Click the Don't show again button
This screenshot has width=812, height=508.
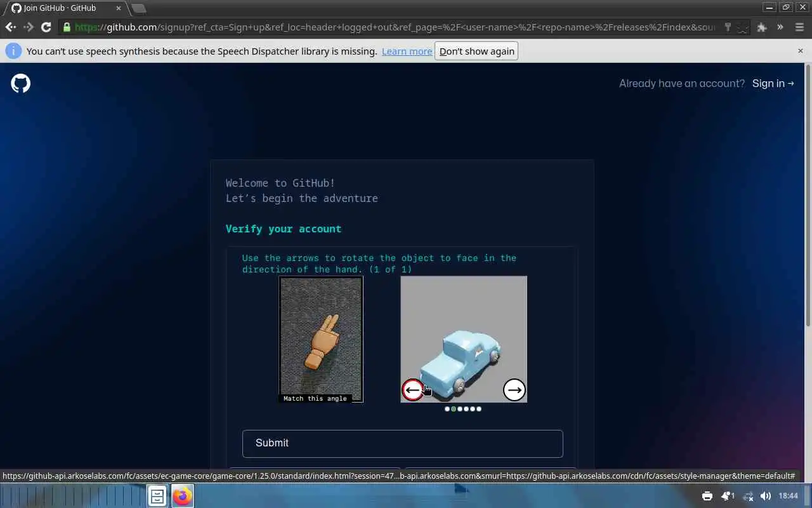coord(476,51)
